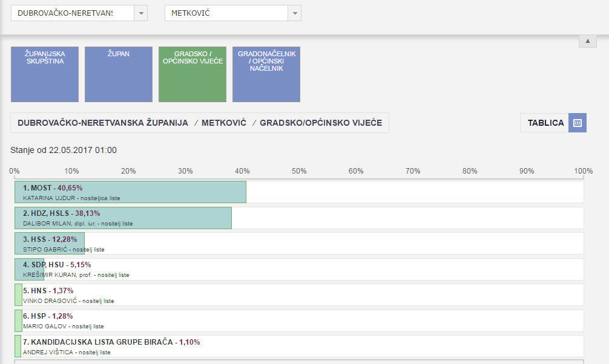Select the ŽUPANIJSKA SKUPŠTINA tile
The width and height of the screenshot is (609, 364).
[x=45, y=74]
